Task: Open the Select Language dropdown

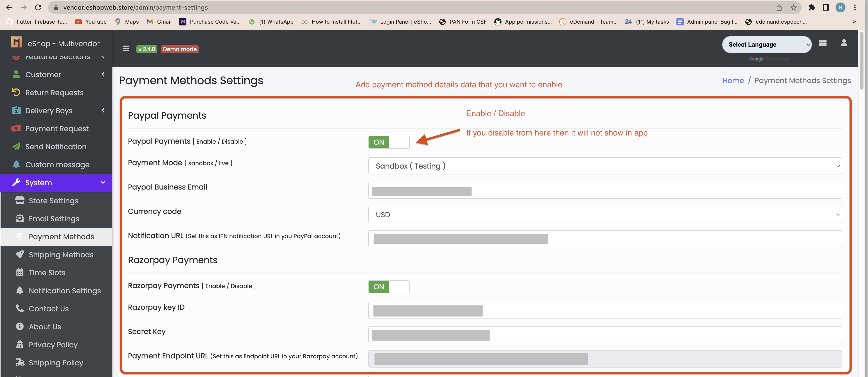Action: click(766, 44)
